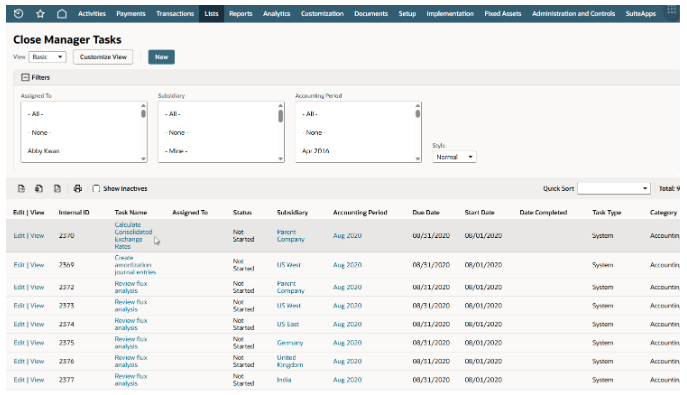
Task: Toggle the Show Inactives checkbox
Action: [96, 189]
